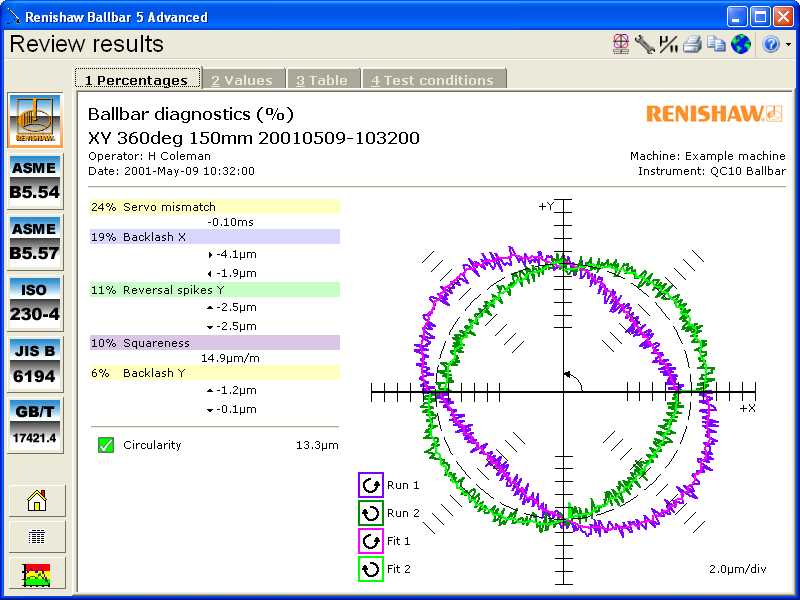The image size is (800, 600).
Task: Open the ASME B5.54 analysis
Action: click(35, 180)
